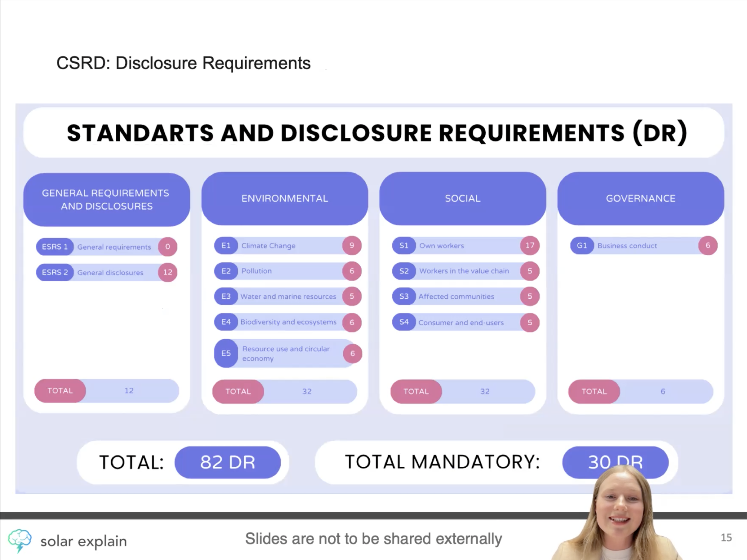Click the 6 count beside Business conduct
This screenshot has height=560, width=747.
pyautogui.click(x=708, y=245)
